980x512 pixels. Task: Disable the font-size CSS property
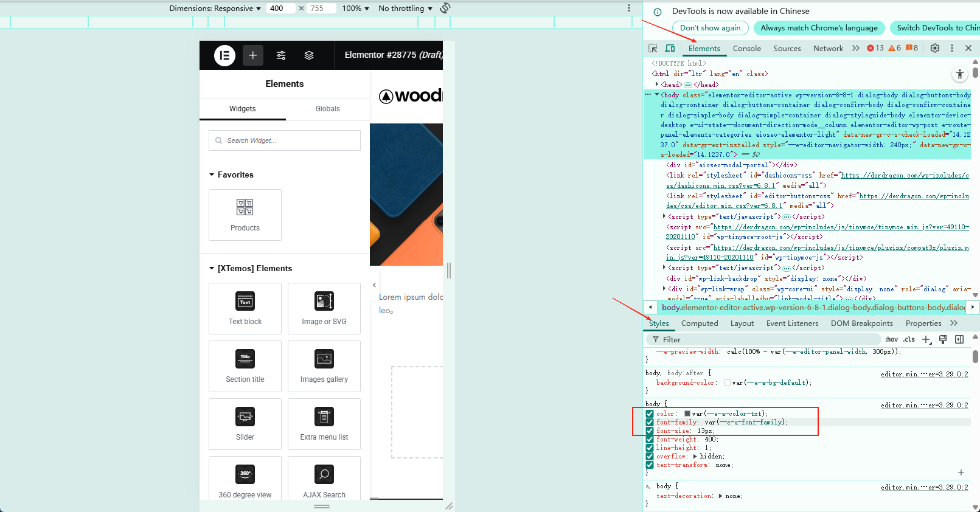coord(650,431)
